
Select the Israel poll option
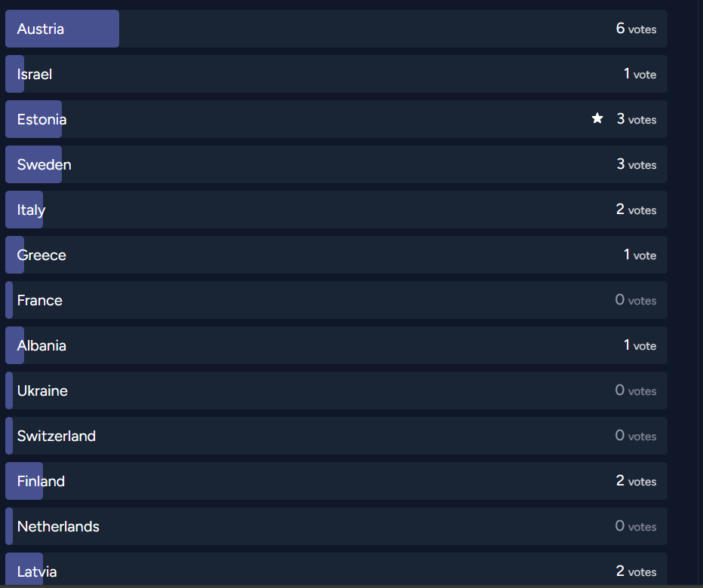[336, 74]
